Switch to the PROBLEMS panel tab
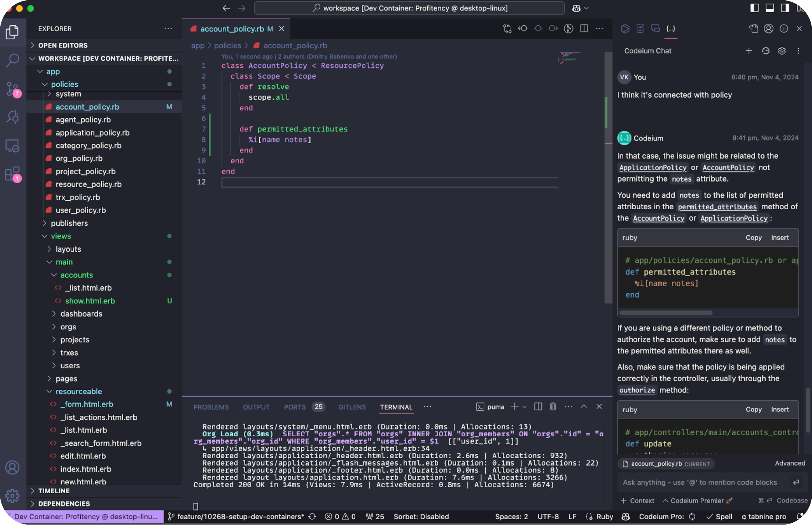Screen dimensions: 812x525 coord(211,407)
